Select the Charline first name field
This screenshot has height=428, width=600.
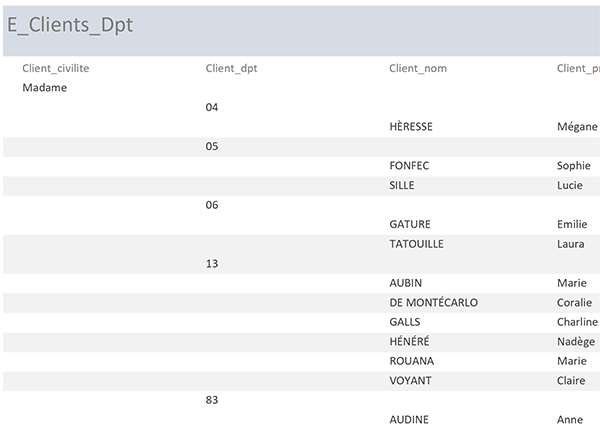coord(577,322)
